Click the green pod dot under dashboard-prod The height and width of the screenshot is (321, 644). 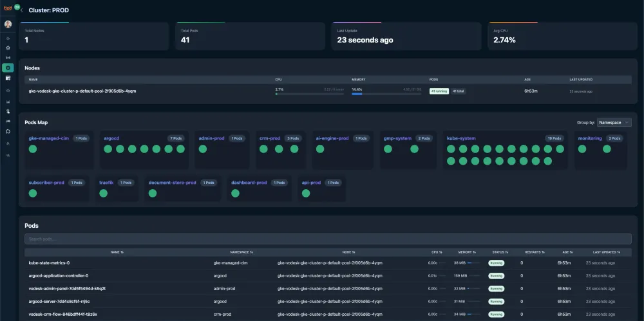pos(235,194)
